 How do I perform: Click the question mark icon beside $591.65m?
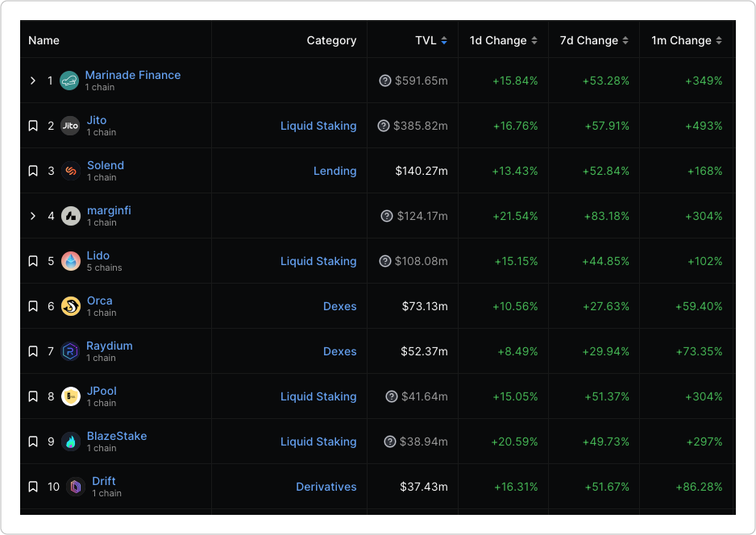384,81
